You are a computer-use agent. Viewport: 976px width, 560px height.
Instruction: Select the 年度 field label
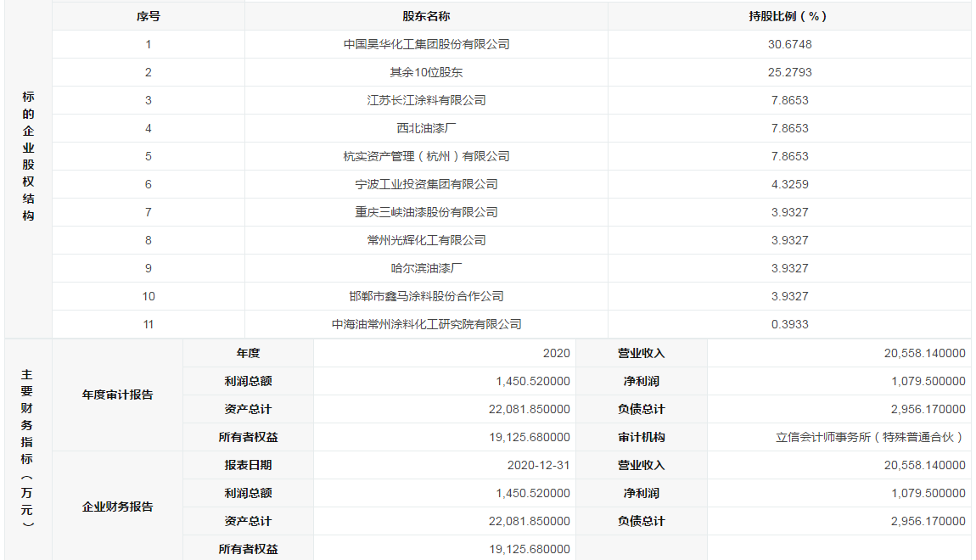(248, 353)
